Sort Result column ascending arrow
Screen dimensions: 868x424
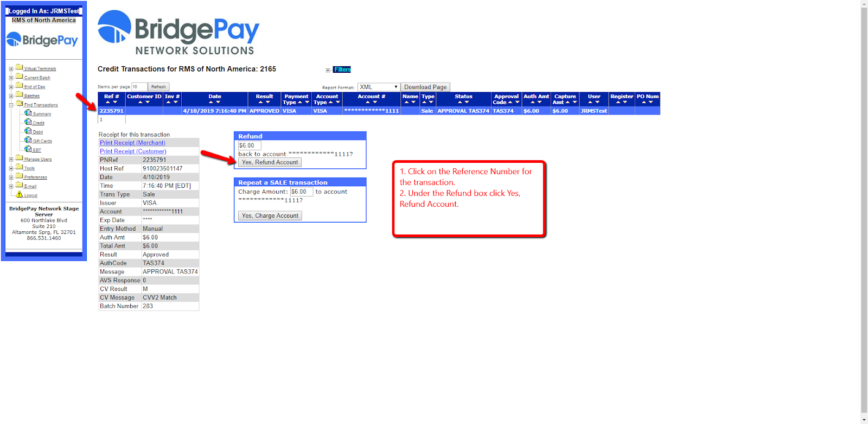pyautogui.click(x=260, y=102)
